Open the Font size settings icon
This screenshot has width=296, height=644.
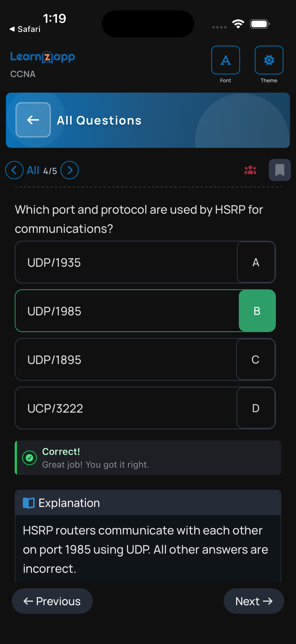coord(225,60)
